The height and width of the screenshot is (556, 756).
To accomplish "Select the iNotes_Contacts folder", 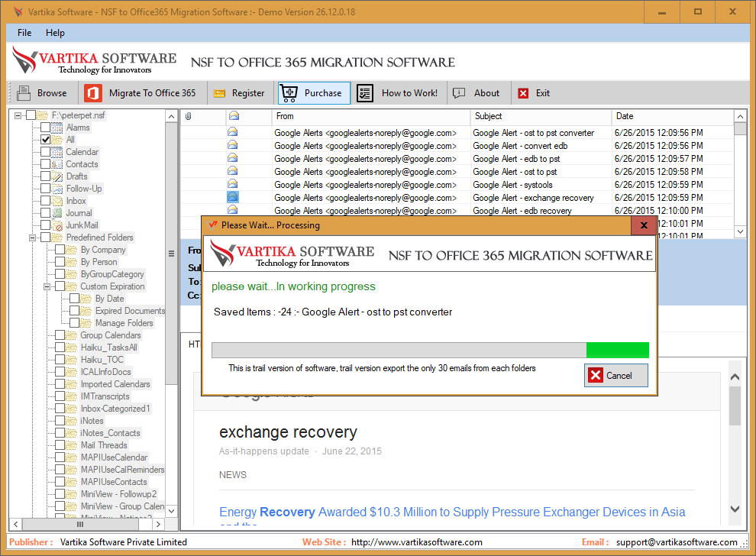I will [x=111, y=433].
